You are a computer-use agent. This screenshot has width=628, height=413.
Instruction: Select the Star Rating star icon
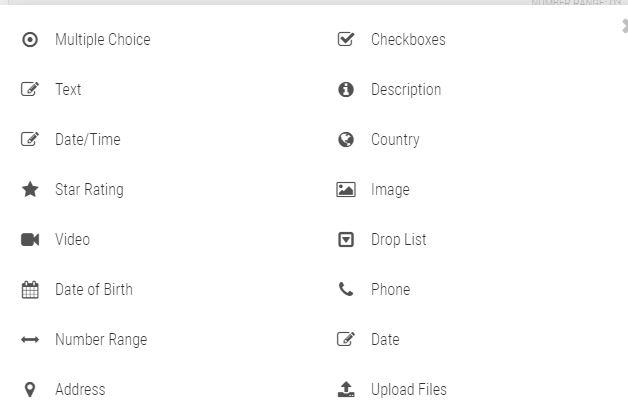point(30,190)
